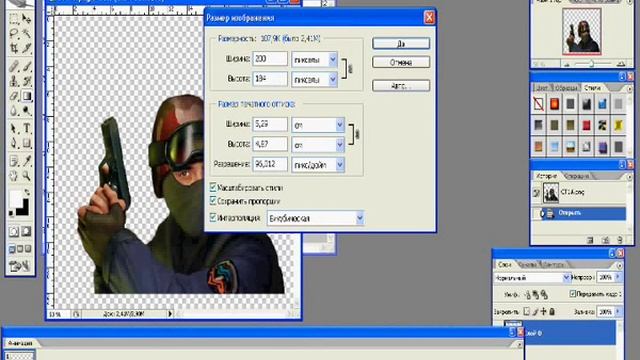The image size is (640, 360).
Task: Toggle Интерполяция checkbox
Action: (x=213, y=217)
